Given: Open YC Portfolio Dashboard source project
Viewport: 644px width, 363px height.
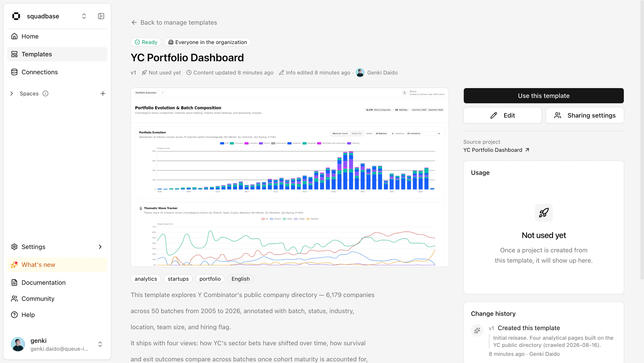Looking at the screenshot, I should (496, 150).
